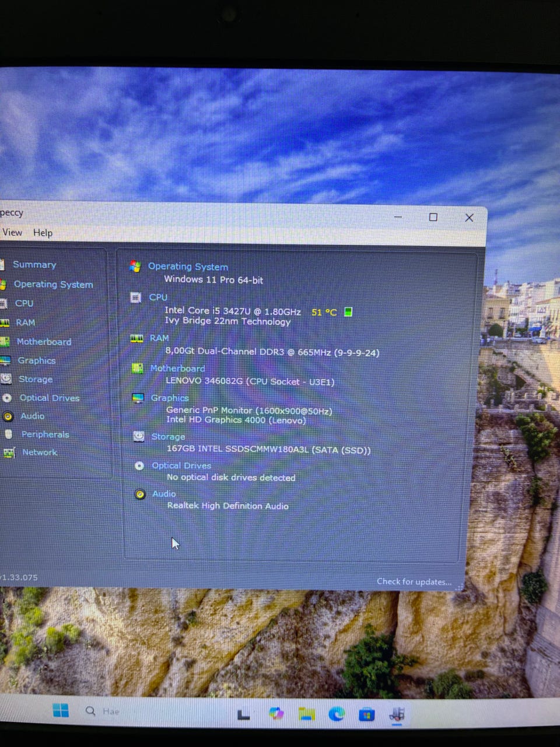Open Optical Drives heading link in summary
The width and height of the screenshot is (560, 747).
click(181, 466)
